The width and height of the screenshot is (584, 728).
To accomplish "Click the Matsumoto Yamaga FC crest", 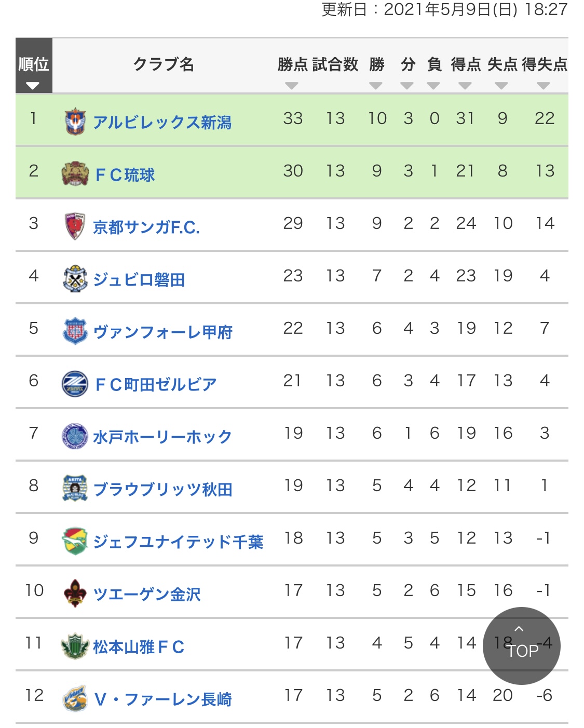I will click(x=75, y=646).
